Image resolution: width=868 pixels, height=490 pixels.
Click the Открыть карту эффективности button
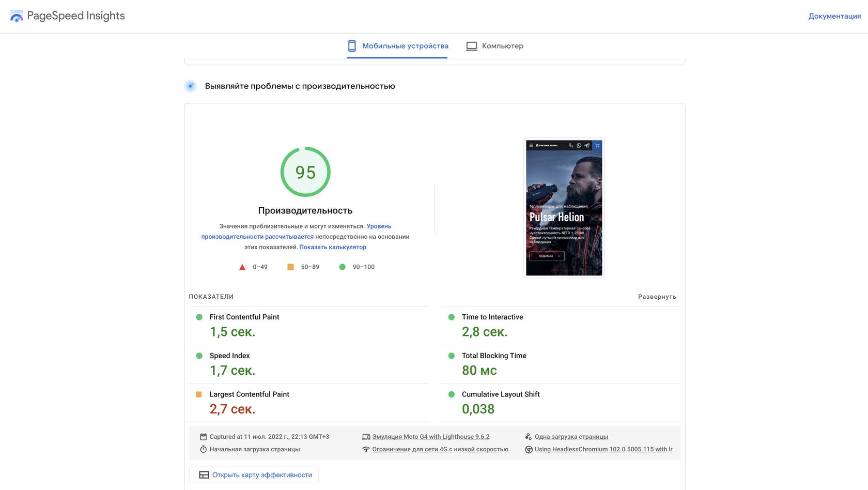254,475
